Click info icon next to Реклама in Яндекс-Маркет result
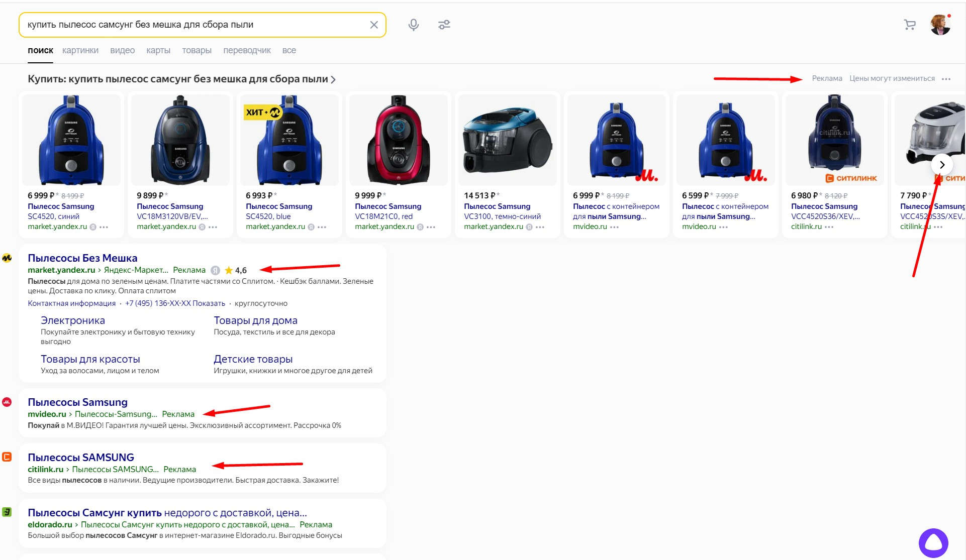This screenshot has height=560, width=966. point(215,270)
